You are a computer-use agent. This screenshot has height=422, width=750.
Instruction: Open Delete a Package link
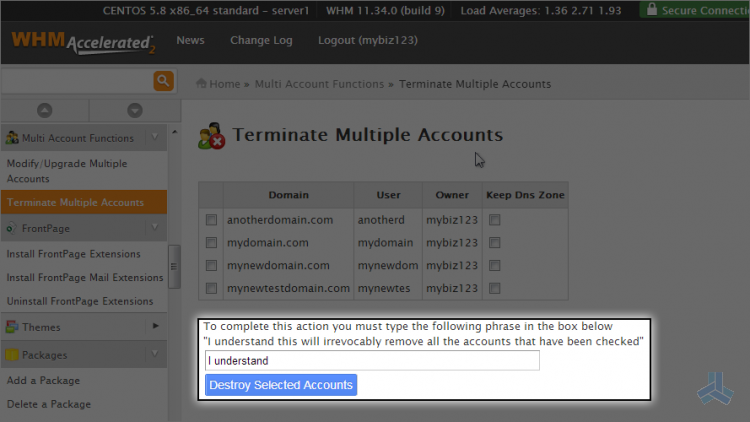49,404
